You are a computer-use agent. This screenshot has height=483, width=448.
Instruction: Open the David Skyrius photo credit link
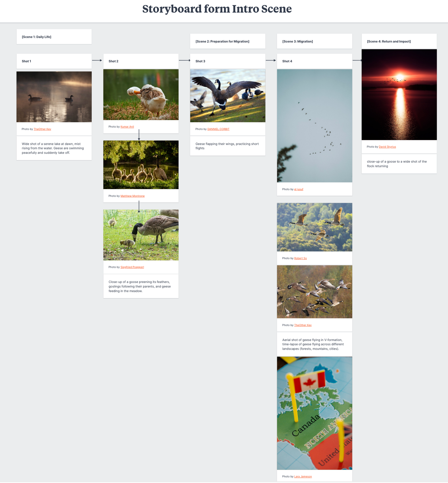coord(387,147)
